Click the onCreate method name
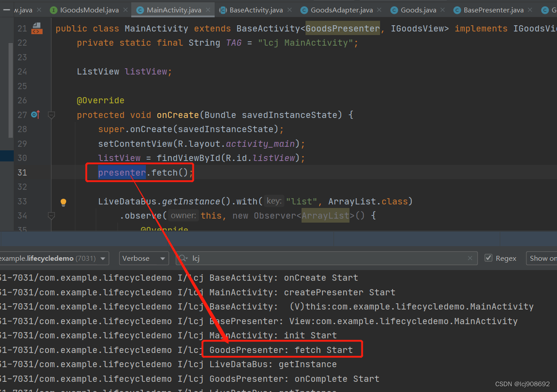The width and height of the screenshot is (557, 392). (178, 115)
